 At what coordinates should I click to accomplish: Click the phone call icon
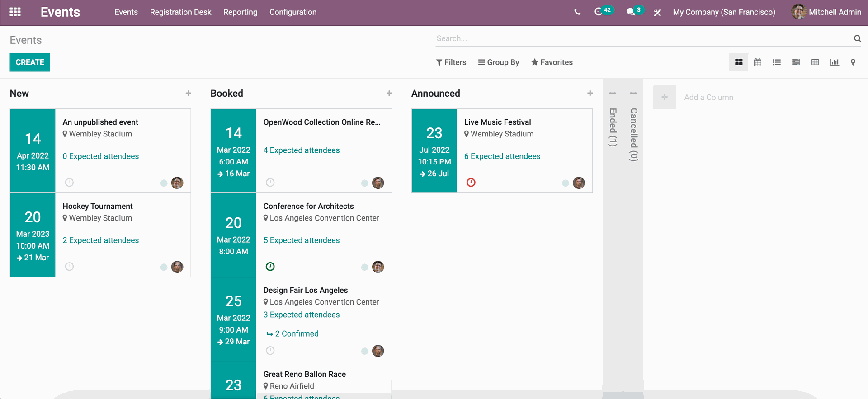[x=577, y=12]
